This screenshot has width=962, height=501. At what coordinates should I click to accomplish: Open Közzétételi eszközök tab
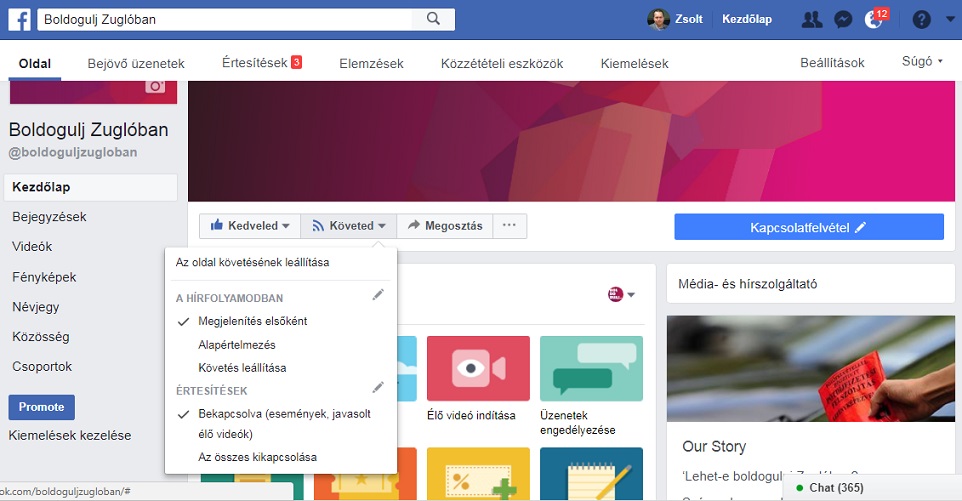502,64
